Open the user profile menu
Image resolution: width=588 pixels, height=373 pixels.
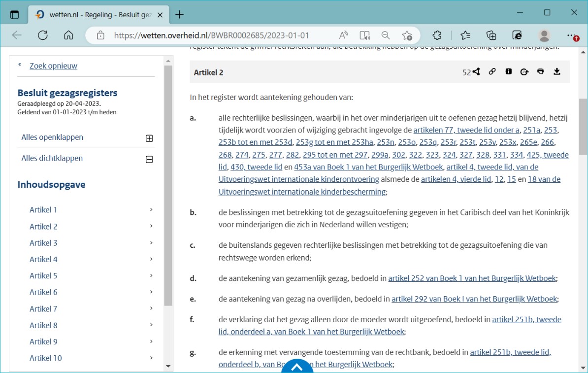(x=544, y=35)
